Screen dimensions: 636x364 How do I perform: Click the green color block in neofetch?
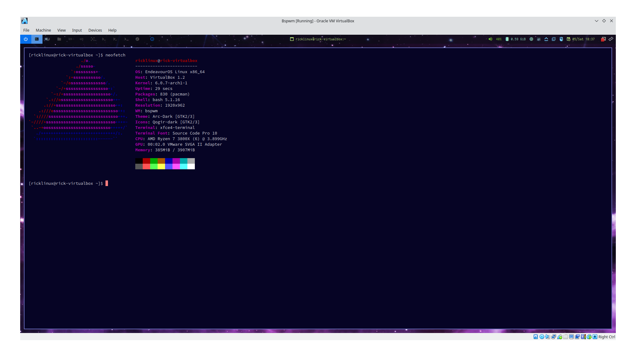pos(154,161)
